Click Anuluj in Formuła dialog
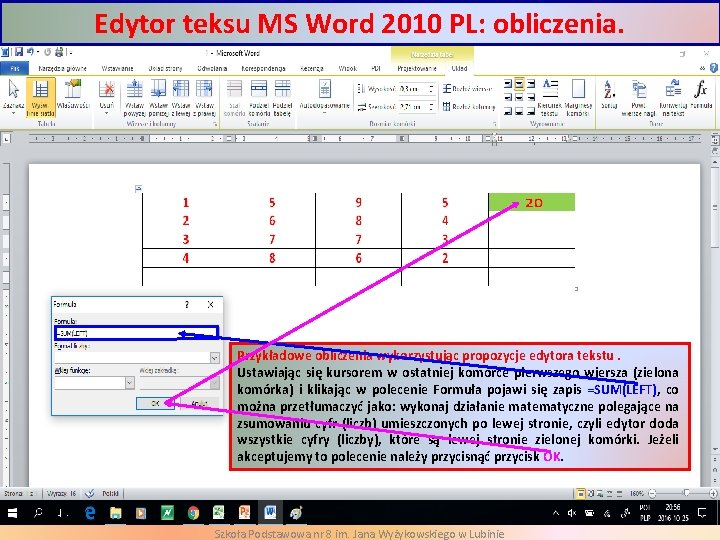This screenshot has width=720, height=540. point(199,403)
